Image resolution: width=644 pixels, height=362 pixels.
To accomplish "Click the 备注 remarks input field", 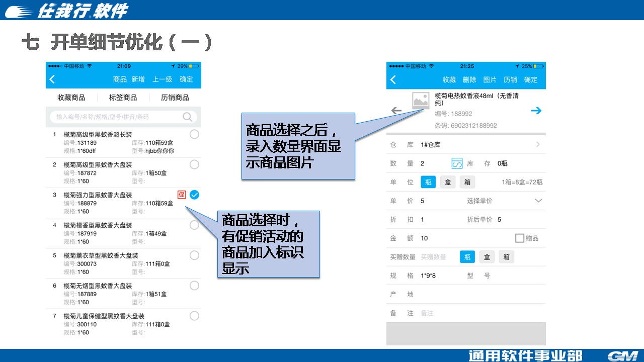I will pyautogui.click(x=478, y=313).
